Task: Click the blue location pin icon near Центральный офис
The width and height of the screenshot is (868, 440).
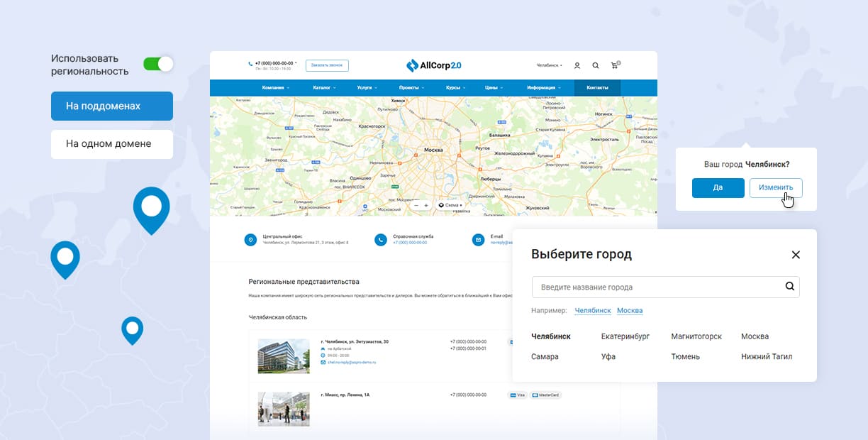Action: [250, 240]
